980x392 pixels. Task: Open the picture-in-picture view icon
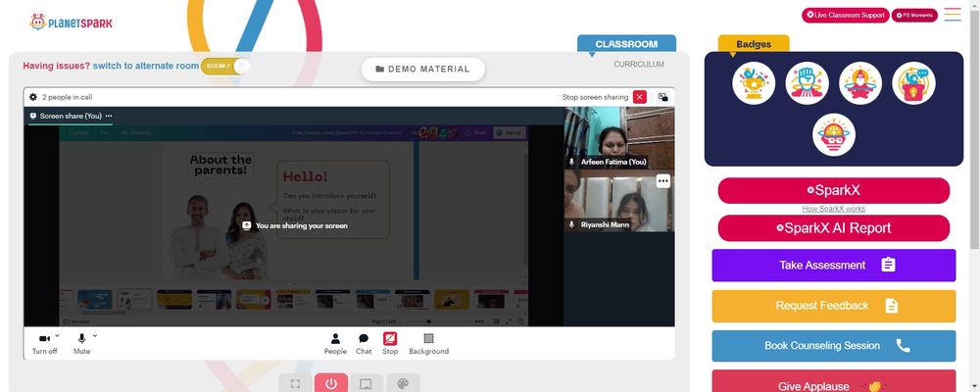point(663,97)
